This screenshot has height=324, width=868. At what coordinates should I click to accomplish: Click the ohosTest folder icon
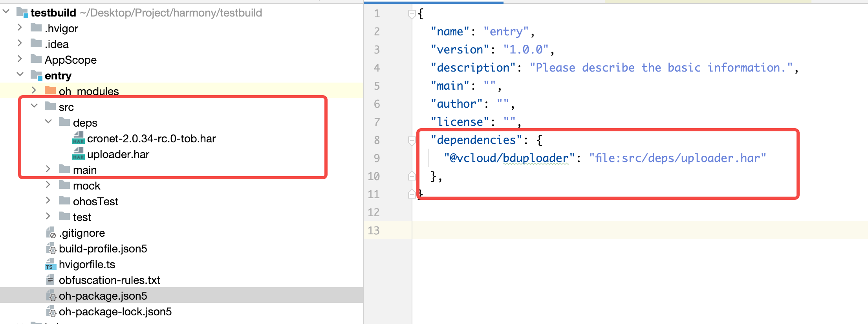[x=64, y=201]
